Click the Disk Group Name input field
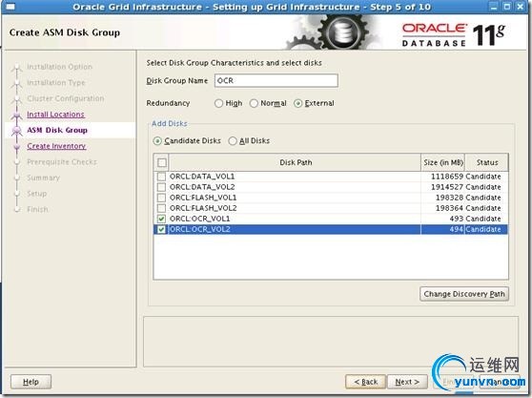The width and height of the screenshot is (532, 398). point(276,81)
